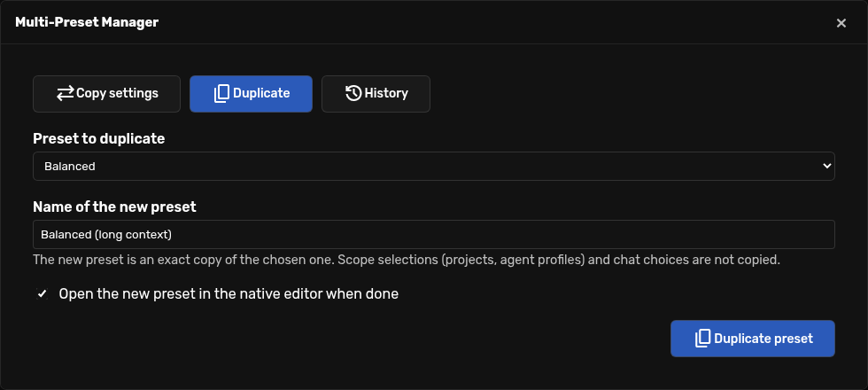
Task: Click the new preset name field
Action: [434, 234]
